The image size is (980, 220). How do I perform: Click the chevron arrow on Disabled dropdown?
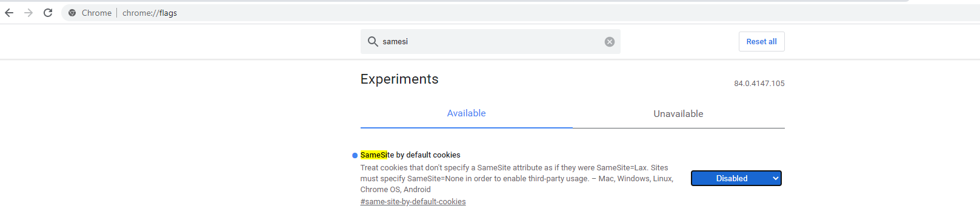tap(775, 178)
